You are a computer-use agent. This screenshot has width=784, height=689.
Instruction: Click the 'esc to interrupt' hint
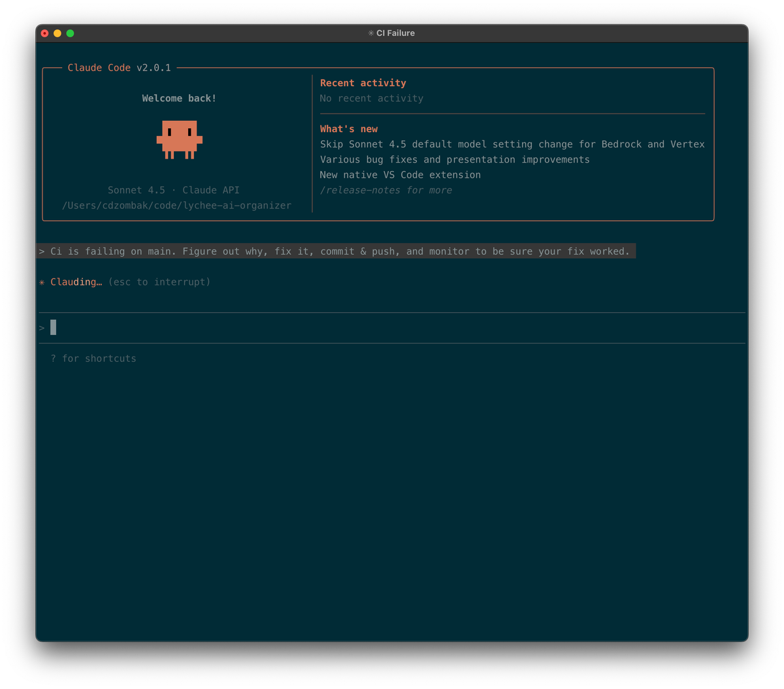tap(159, 282)
